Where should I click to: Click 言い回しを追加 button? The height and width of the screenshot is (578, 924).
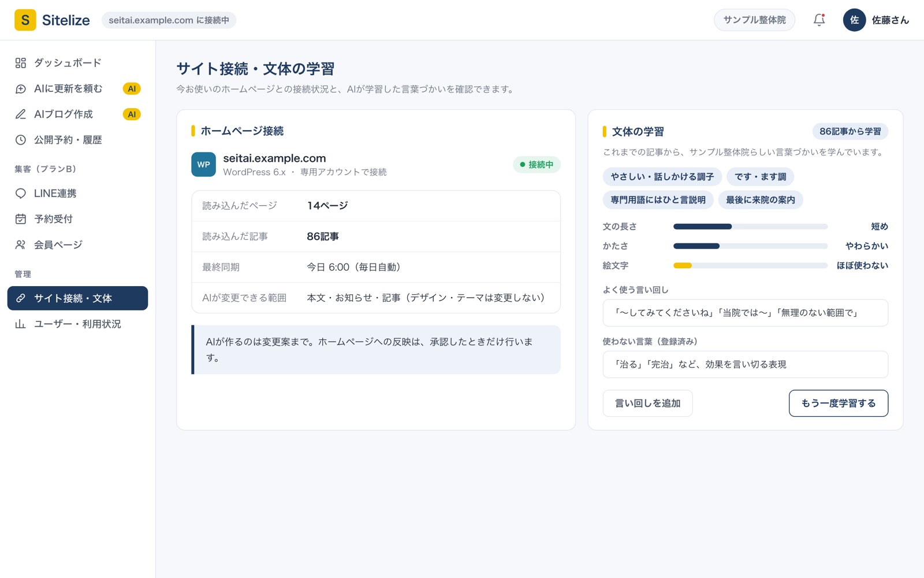point(647,403)
